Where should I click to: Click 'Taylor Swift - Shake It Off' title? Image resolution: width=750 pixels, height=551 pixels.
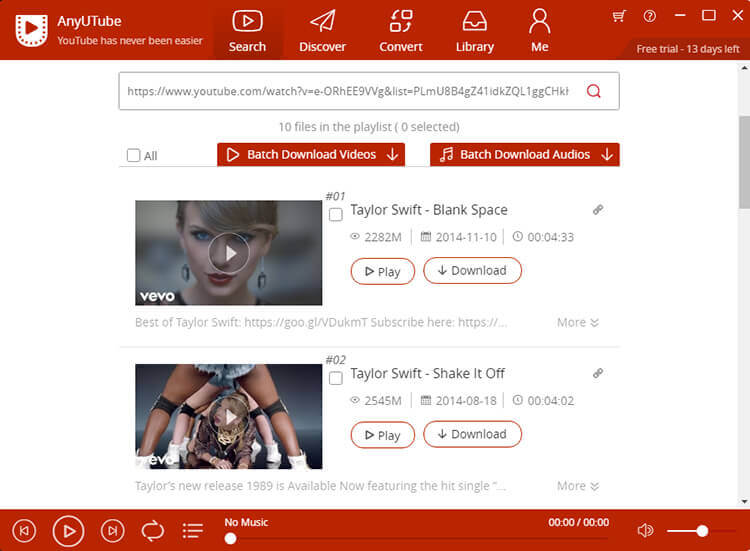point(427,374)
